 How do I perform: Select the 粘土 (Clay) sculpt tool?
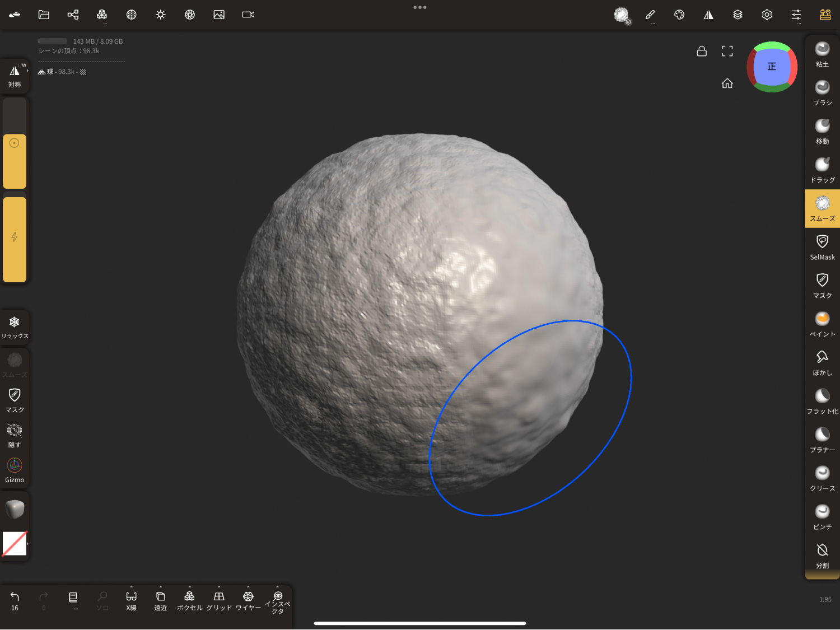822,54
